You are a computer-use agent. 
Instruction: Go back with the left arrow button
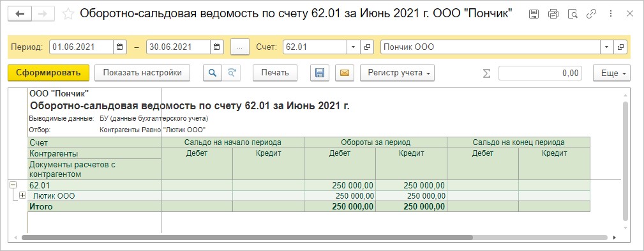[20, 14]
